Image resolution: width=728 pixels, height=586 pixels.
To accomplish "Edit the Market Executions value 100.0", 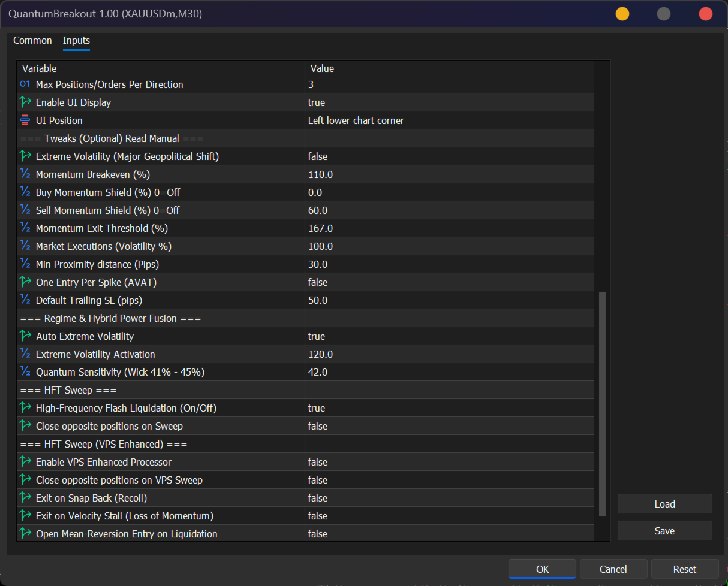I will pyautogui.click(x=449, y=246).
